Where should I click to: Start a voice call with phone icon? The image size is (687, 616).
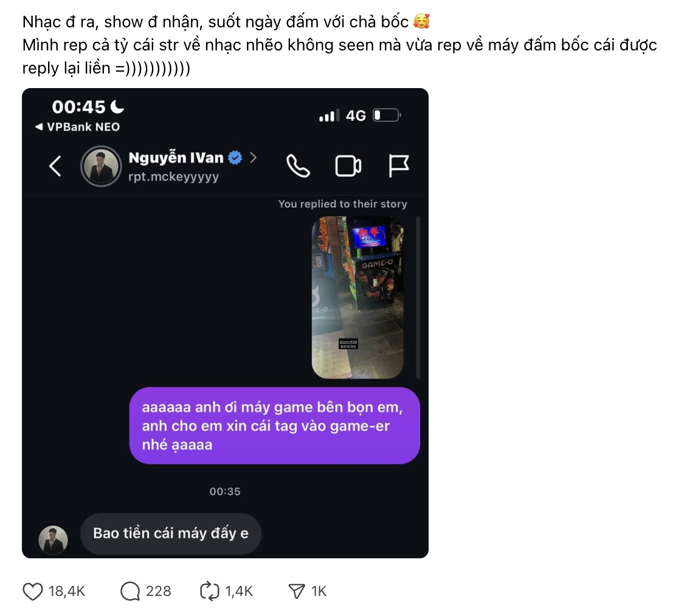point(298,166)
